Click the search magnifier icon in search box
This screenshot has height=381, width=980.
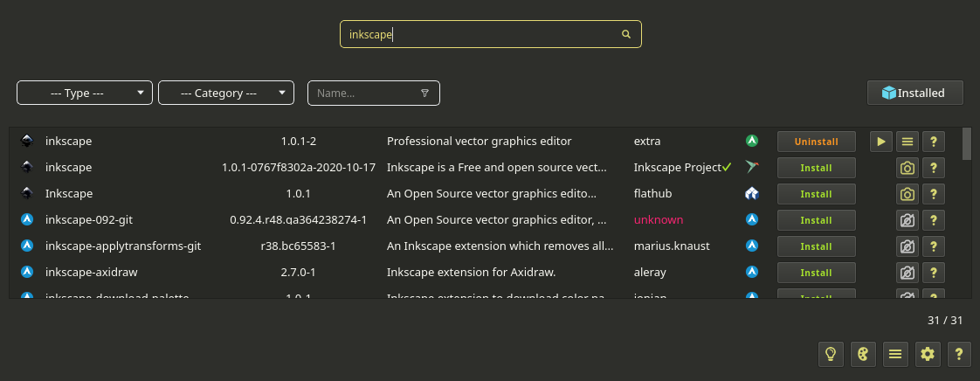click(x=626, y=34)
